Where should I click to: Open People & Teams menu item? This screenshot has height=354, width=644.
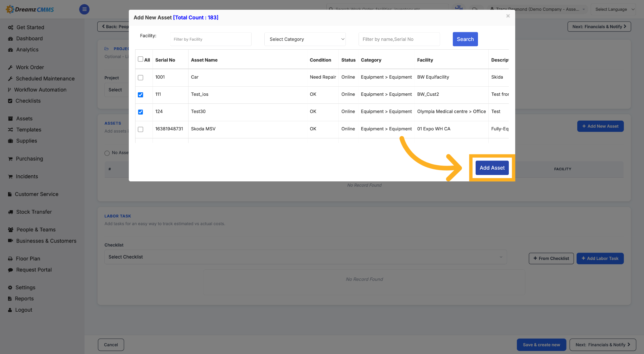coord(36,230)
